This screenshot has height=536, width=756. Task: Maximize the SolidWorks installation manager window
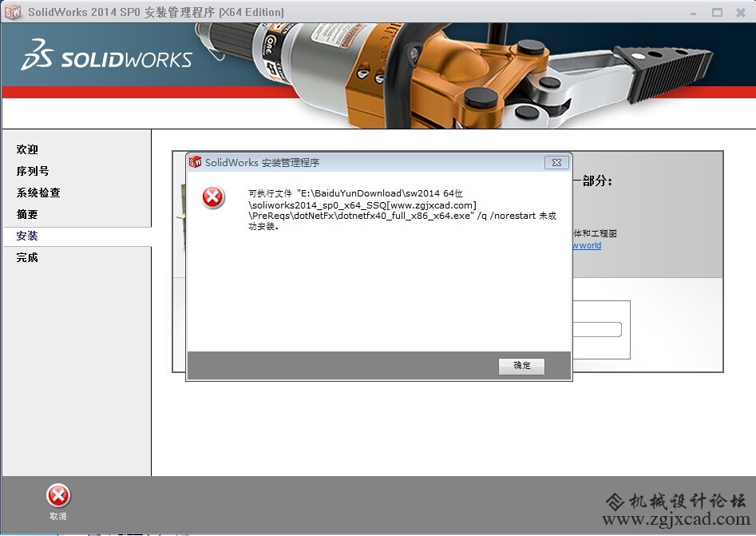pos(717,13)
